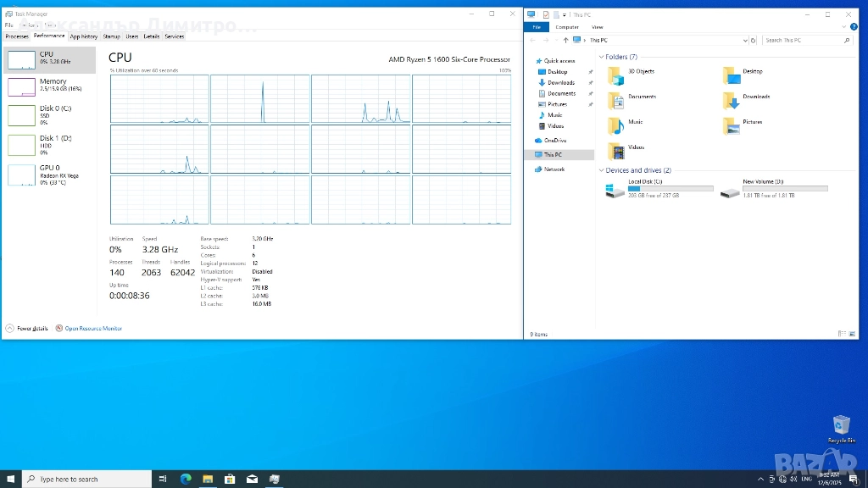Collapse the Devices and drives group
This screenshot has width=868, height=488.
pos(602,170)
